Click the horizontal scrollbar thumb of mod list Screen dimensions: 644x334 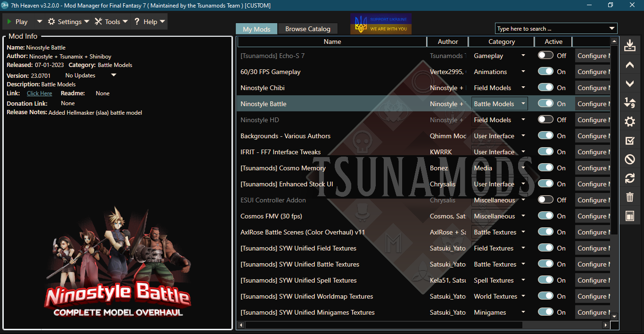tap(383, 325)
